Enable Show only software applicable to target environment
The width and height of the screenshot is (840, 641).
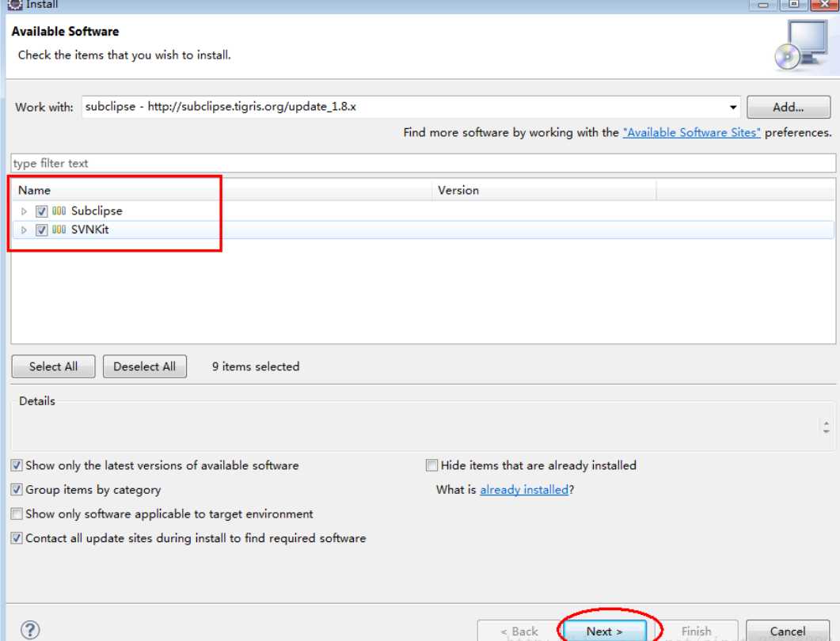(x=17, y=514)
